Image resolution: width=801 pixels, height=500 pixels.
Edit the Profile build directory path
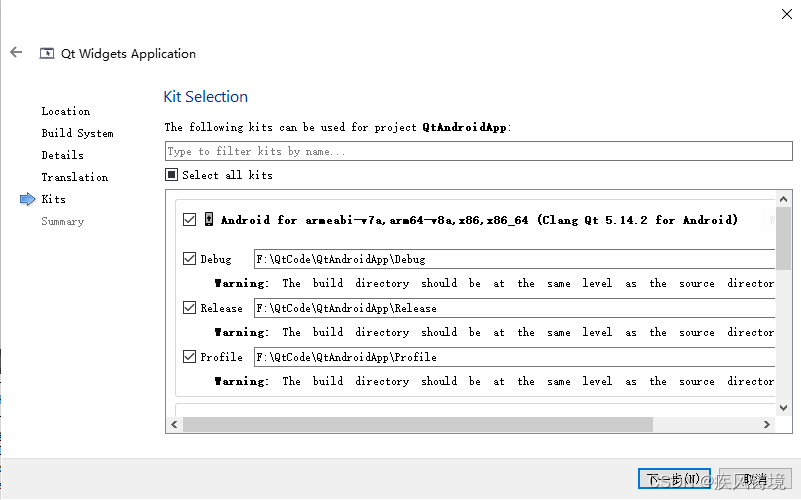(x=514, y=357)
